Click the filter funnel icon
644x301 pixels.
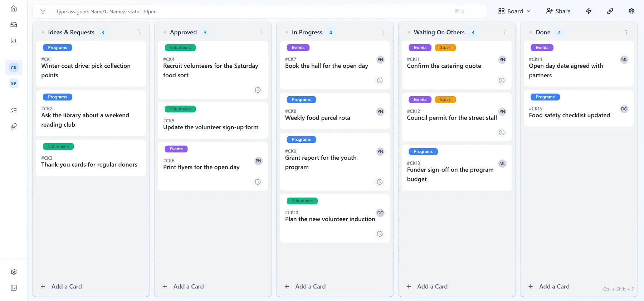point(43,11)
